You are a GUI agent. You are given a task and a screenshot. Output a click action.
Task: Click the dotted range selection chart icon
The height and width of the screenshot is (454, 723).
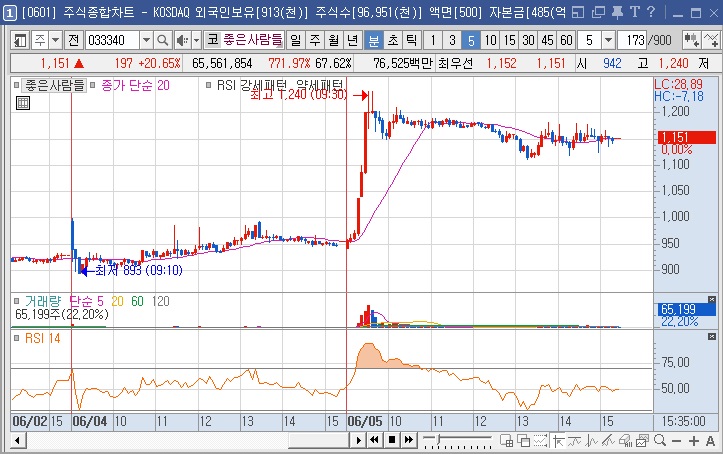point(540,441)
